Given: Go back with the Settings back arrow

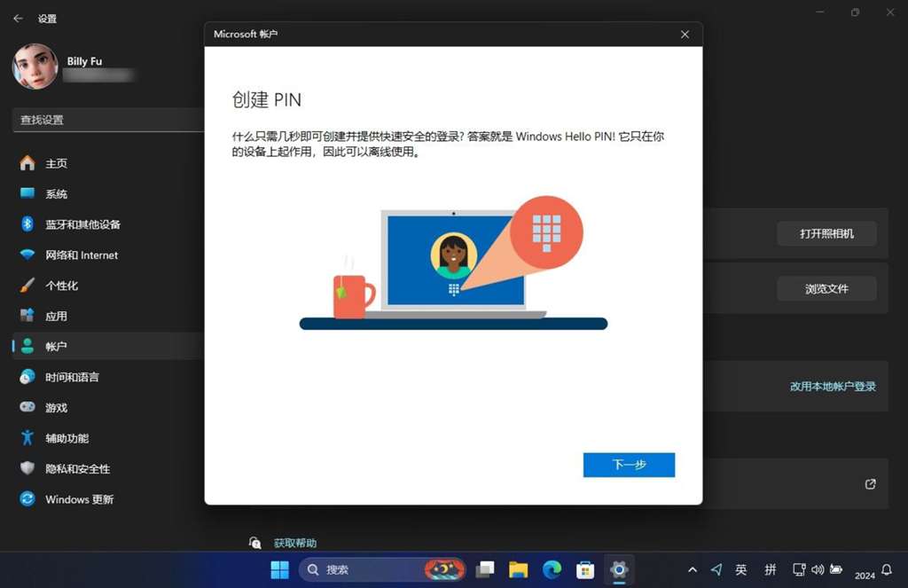Looking at the screenshot, I should pyautogui.click(x=18, y=19).
